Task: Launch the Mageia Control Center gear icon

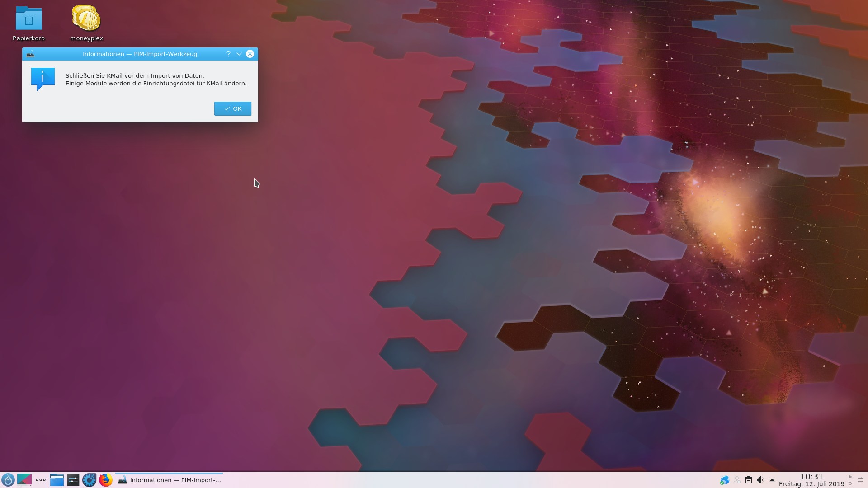Action: (89, 480)
